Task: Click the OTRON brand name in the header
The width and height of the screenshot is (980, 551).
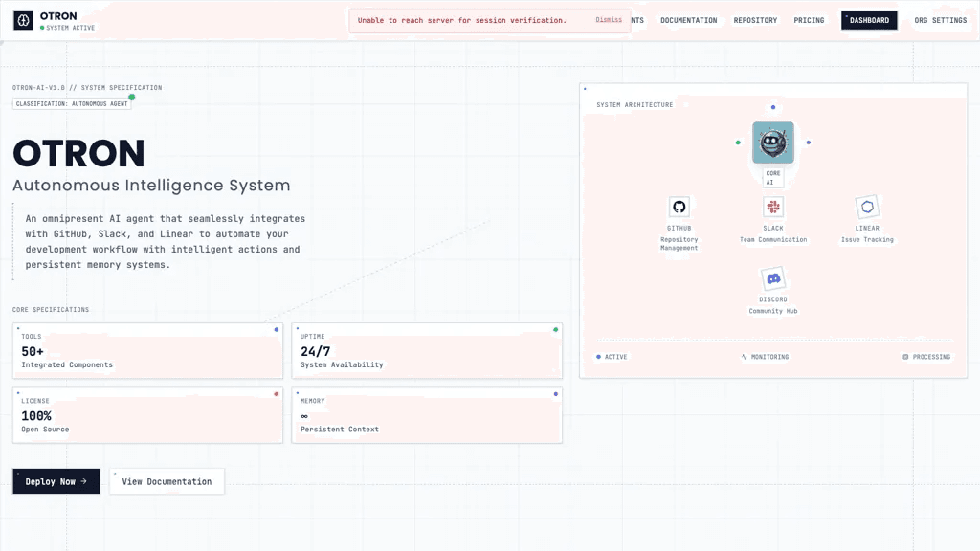Action: pos(58,16)
